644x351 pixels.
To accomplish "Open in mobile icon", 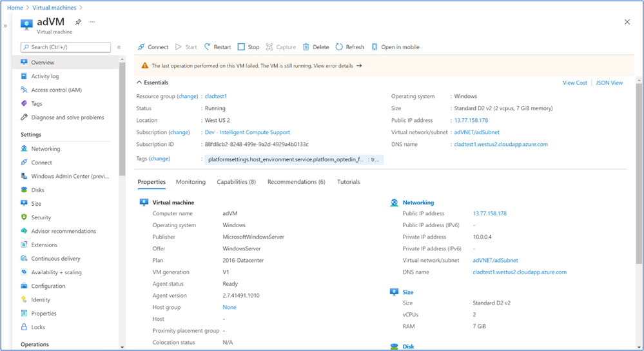I will click(374, 47).
